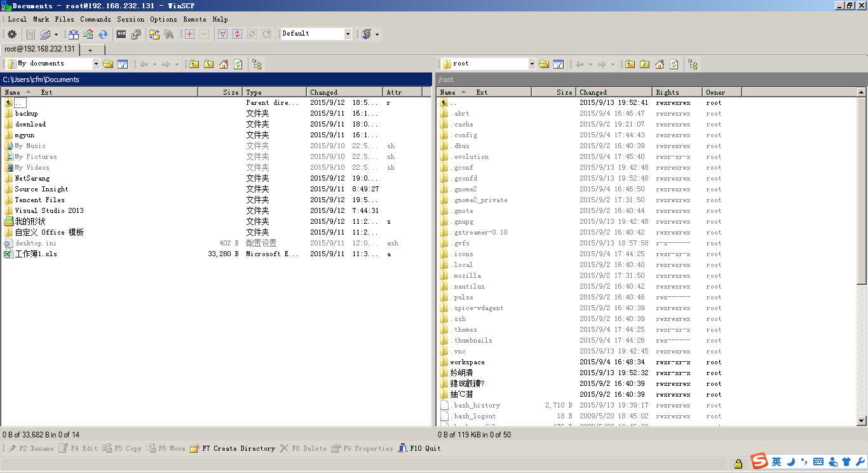Click F7 Create Directory button
Screen dimensions: 868x473
tap(233, 448)
